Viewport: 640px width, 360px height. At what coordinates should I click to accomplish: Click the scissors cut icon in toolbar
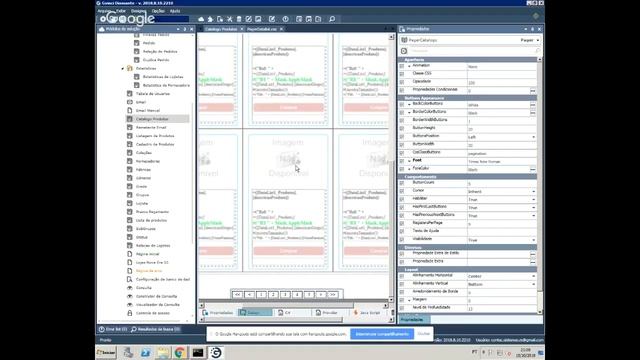pyautogui.click(x=229, y=19)
